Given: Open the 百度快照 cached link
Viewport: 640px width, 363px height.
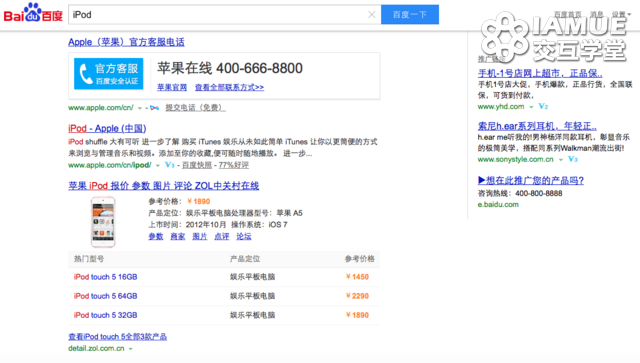Looking at the screenshot, I should (x=197, y=165).
